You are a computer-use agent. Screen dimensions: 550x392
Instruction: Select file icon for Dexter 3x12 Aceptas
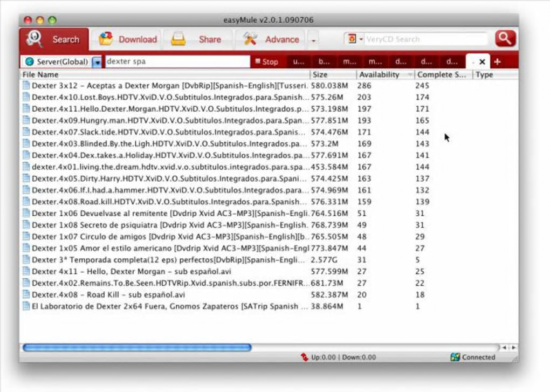click(26, 85)
